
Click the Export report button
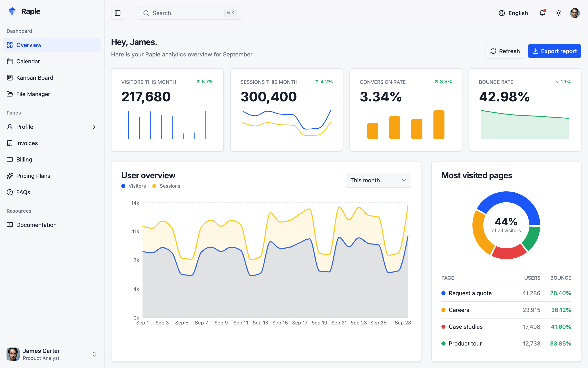[554, 51]
